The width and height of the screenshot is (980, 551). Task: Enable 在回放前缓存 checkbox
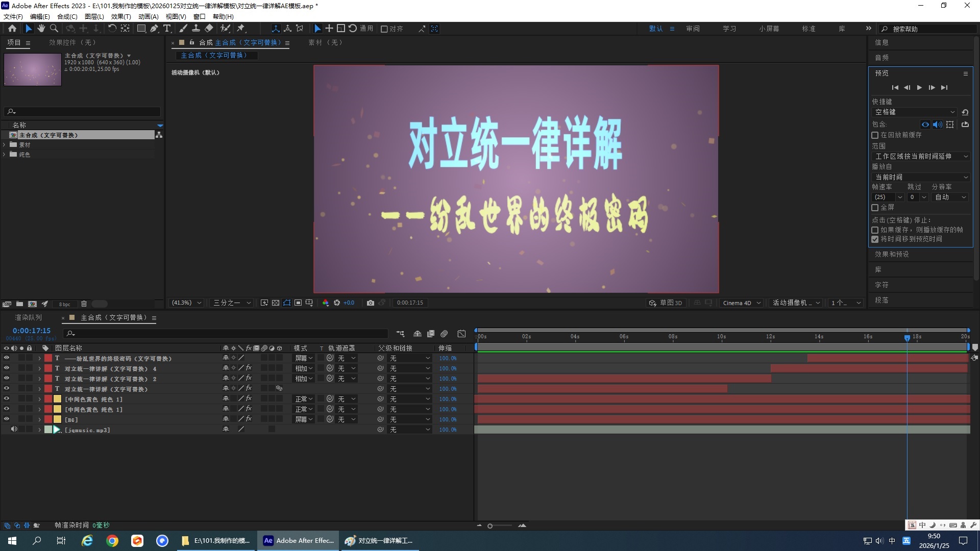coord(875,135)
